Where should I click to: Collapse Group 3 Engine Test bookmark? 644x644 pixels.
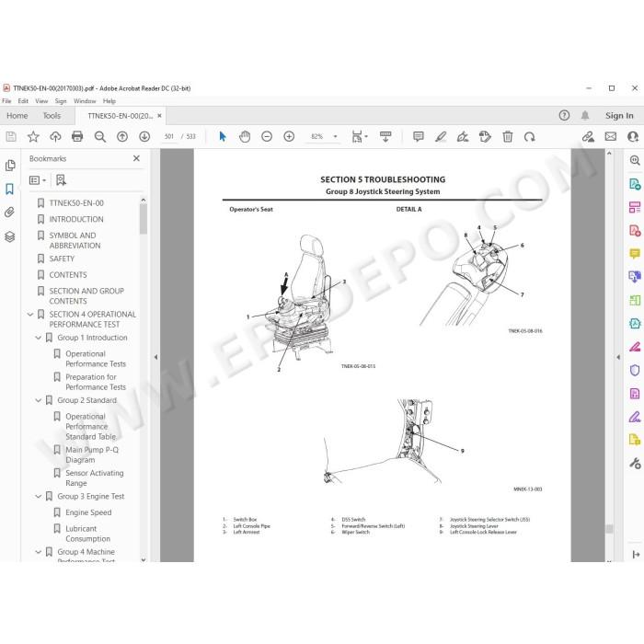[39, 496]
